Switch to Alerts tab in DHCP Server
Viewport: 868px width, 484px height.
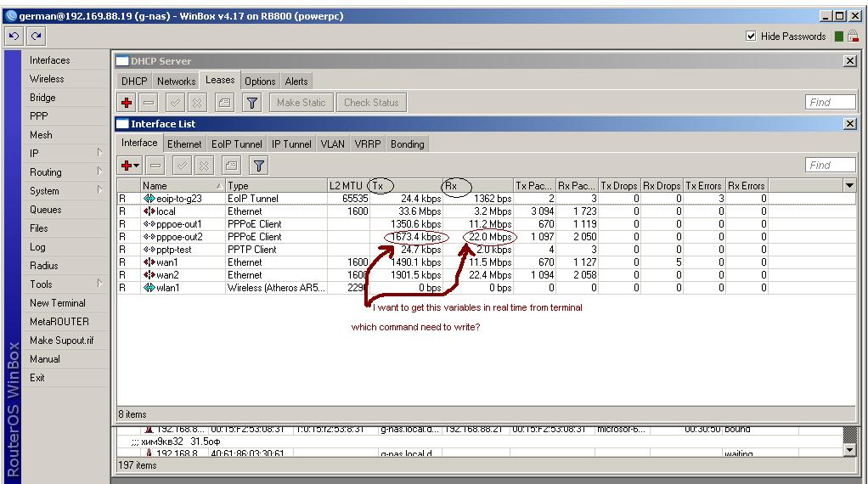(296, 82)
